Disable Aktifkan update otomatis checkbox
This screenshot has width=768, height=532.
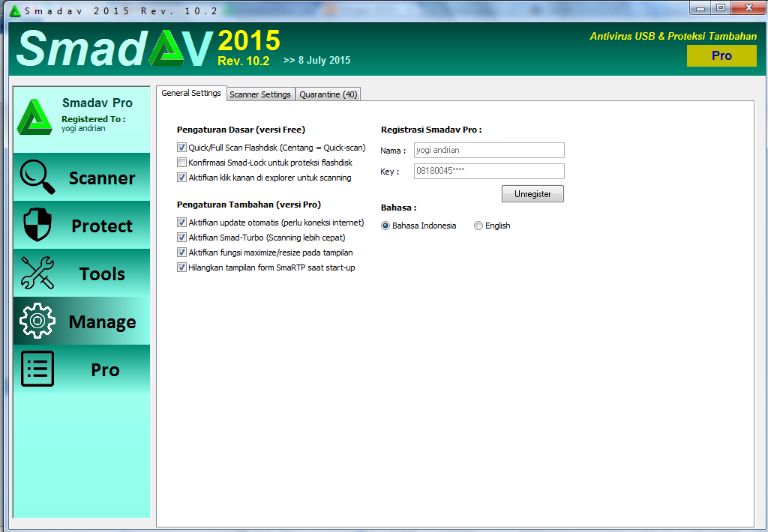(181, 223)
